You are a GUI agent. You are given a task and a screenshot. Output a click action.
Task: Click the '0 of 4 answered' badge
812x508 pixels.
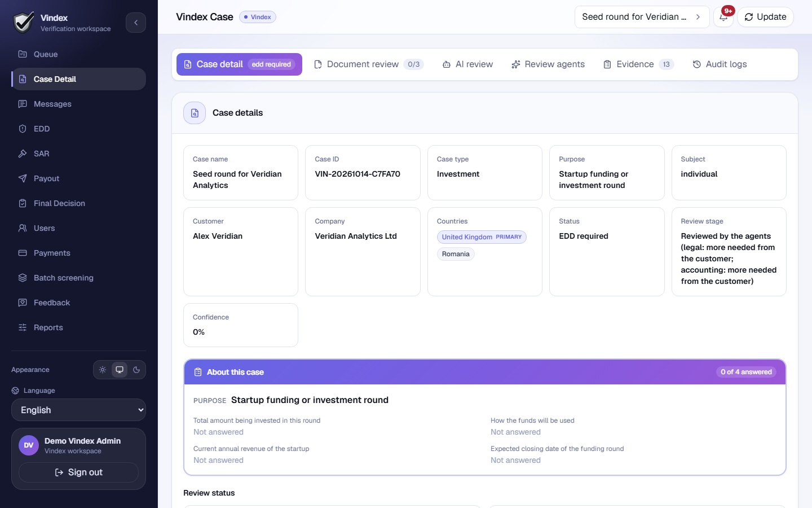(x=746, y=372)
